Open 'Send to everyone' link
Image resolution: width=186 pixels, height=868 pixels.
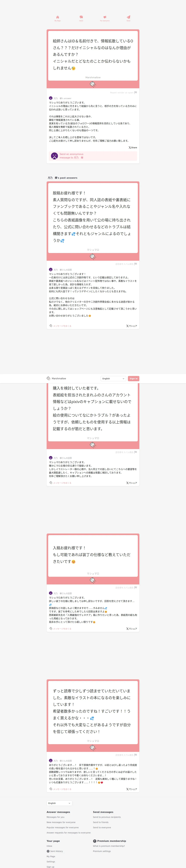tap(102, 827)
